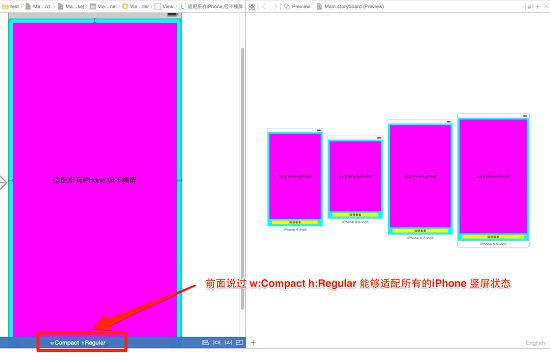The image size is (550, 361).
Task: Open the Preview jump bar menu
Action: click(297, 6)
